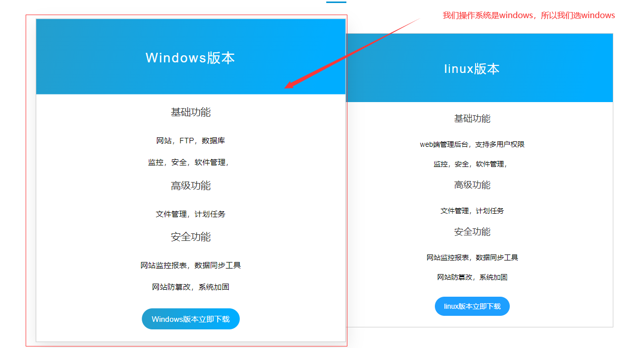Screen dimensions: 644x348
Task: Click the linux版本立即下载 button
Action: [x=472, y=306]
